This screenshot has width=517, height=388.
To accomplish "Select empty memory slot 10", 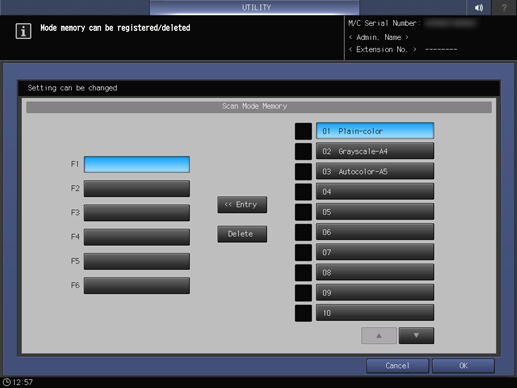I will click(375, 313).
